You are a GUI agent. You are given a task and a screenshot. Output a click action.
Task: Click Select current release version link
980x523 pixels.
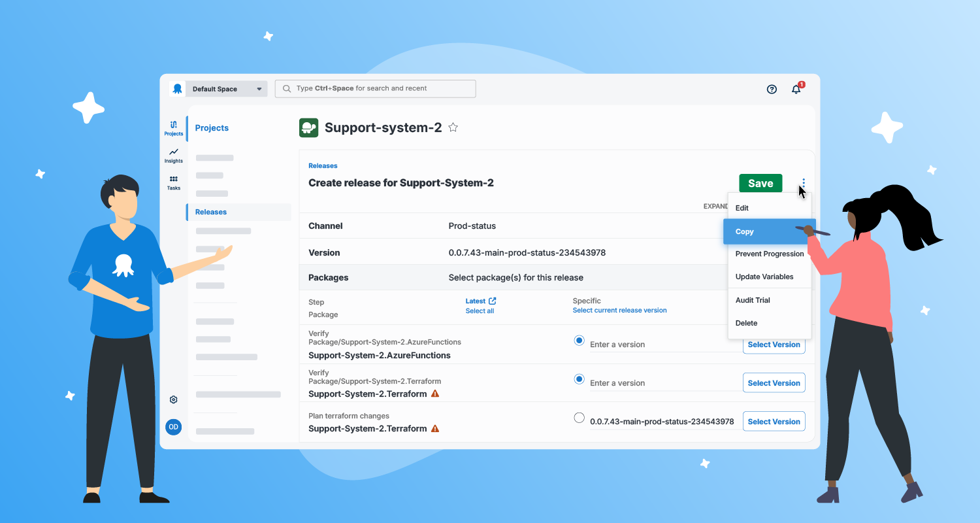click(620, 311)
